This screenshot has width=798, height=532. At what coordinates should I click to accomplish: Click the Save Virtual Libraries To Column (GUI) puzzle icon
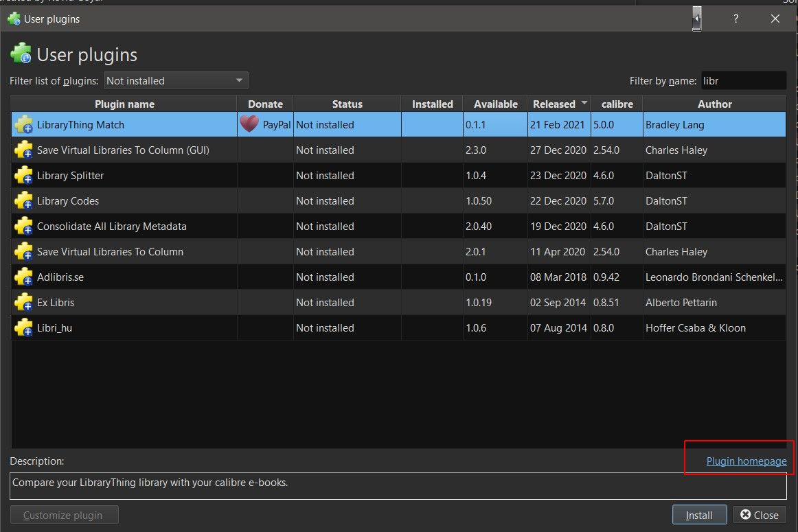point(24,150)
